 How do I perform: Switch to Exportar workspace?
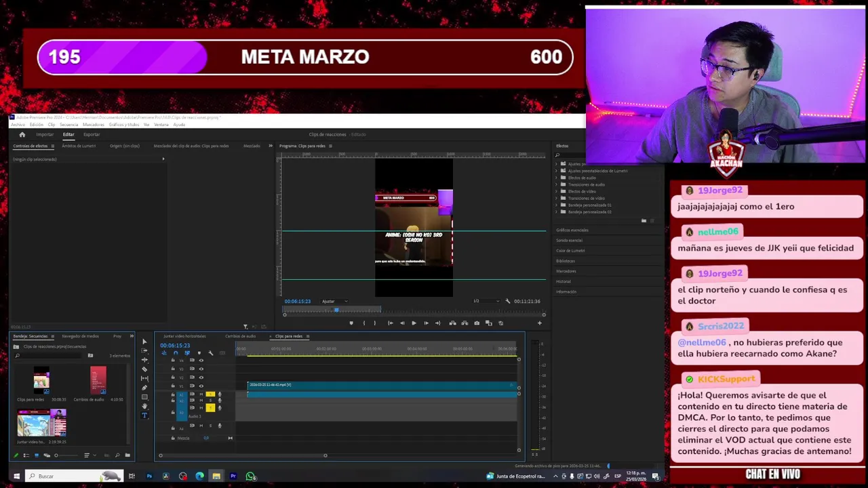(x=92, y=134)
